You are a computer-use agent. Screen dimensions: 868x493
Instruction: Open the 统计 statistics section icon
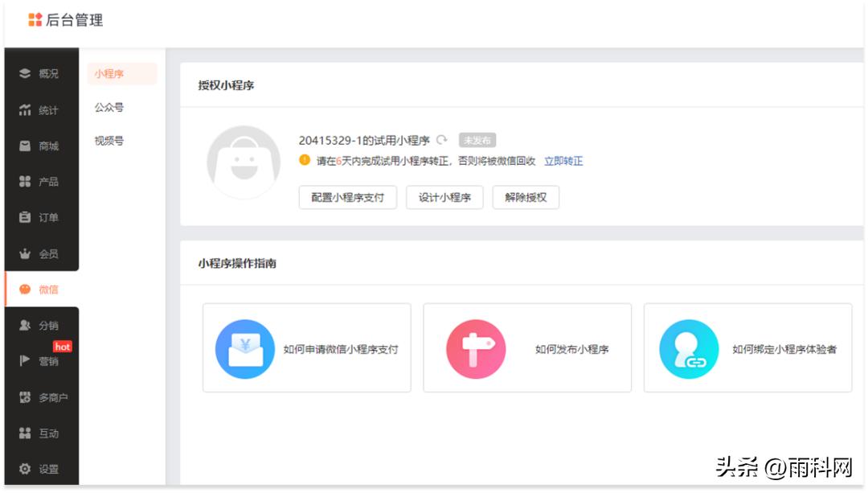pos(27,110)
